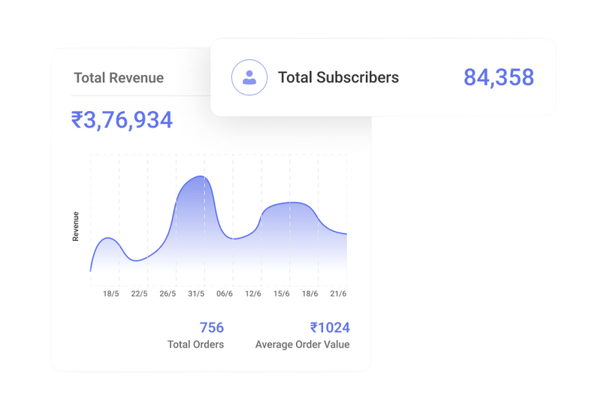Click the ₹1024 order value figure
601x415 pixels.
tap(329, 327)
